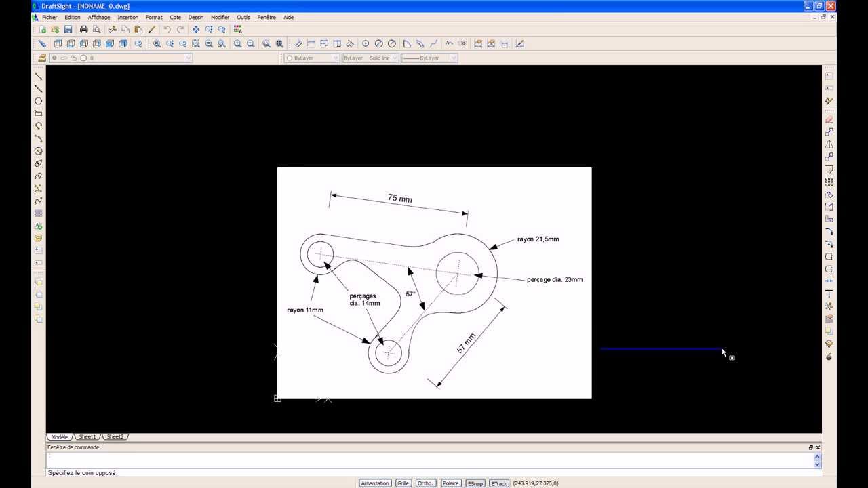Open the Format menu
Screen dimensions: 868x488
154,17
